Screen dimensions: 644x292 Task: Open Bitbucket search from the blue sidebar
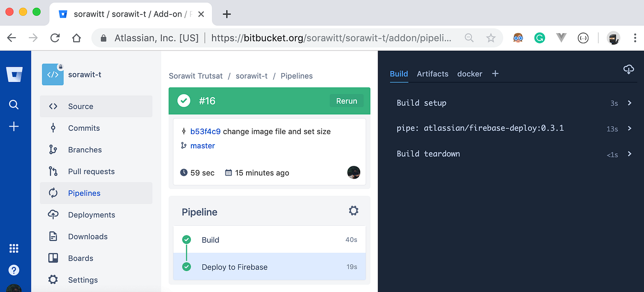coord(14,105)
